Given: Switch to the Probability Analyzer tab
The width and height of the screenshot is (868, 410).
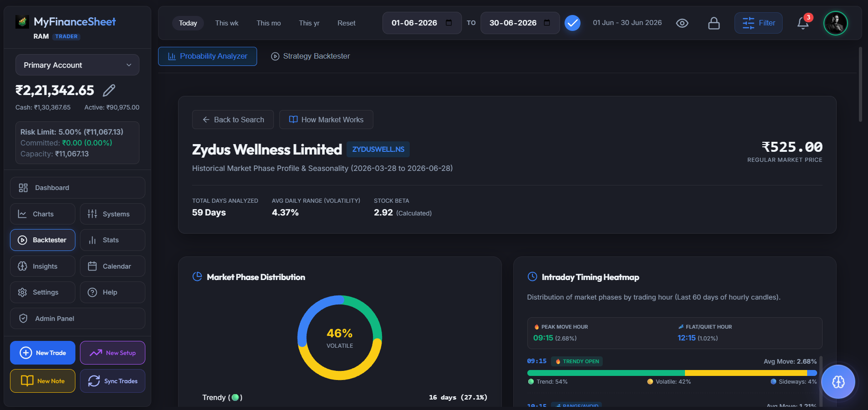Looking at the screenshot, I should tap(208, 56).
